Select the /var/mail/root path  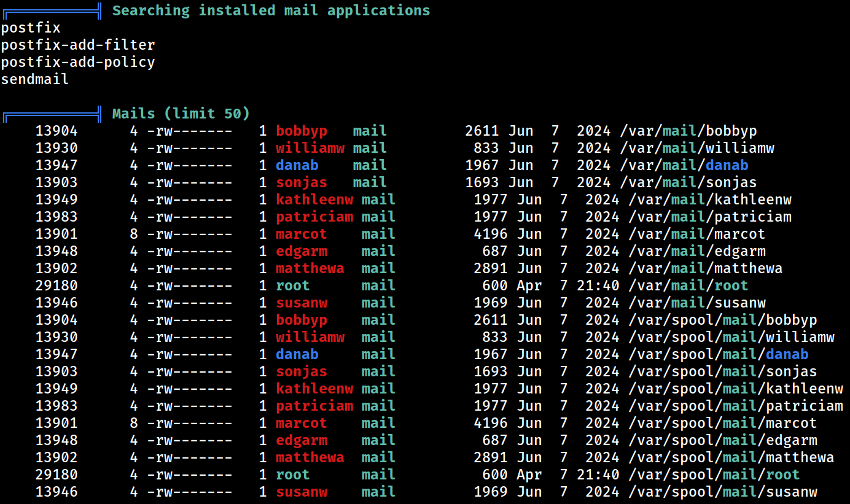coord(688,285)
